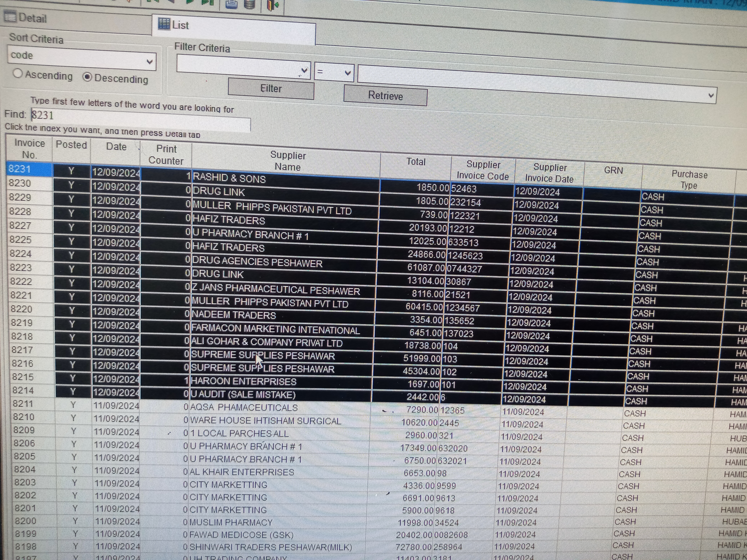Open the Filter Criteria field dropdown
Viewport: 747px width, 560px height.
[304, 71]
